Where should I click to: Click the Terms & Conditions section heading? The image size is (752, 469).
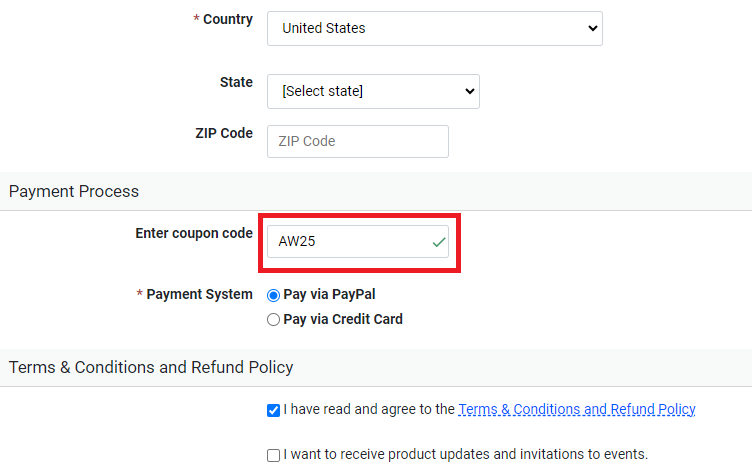pyautogui.click(x=151, y=367)
